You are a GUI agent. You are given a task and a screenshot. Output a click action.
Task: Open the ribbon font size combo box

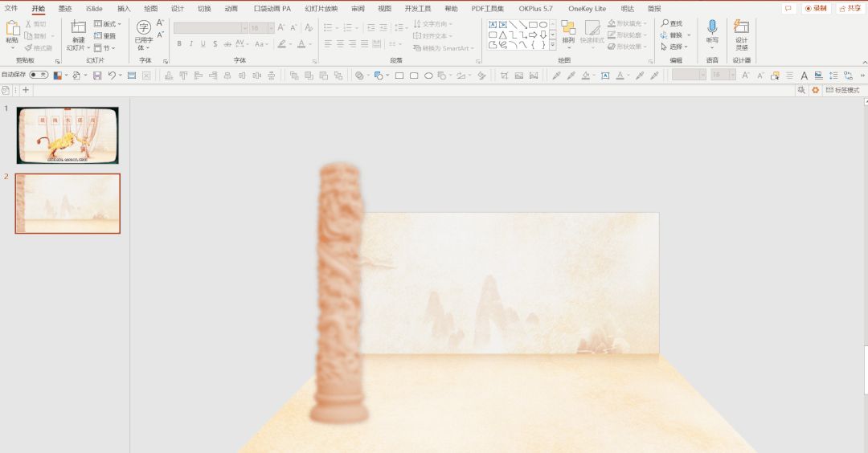[262, 27]
